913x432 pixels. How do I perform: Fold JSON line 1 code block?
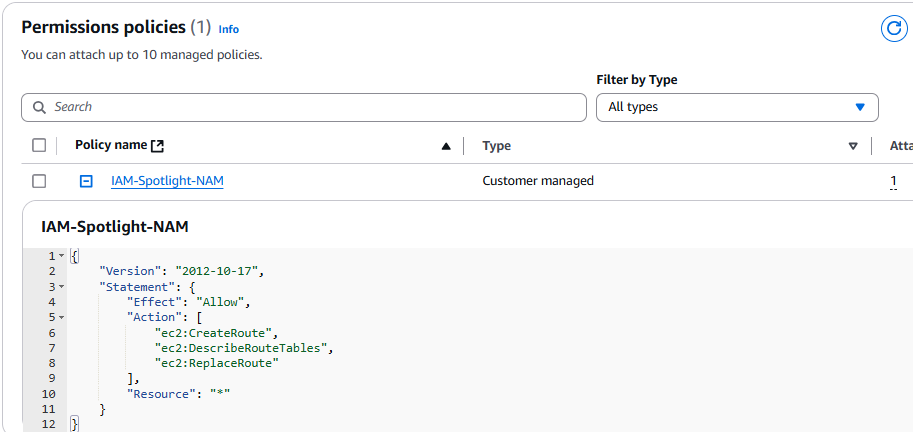tap(62, 256)
